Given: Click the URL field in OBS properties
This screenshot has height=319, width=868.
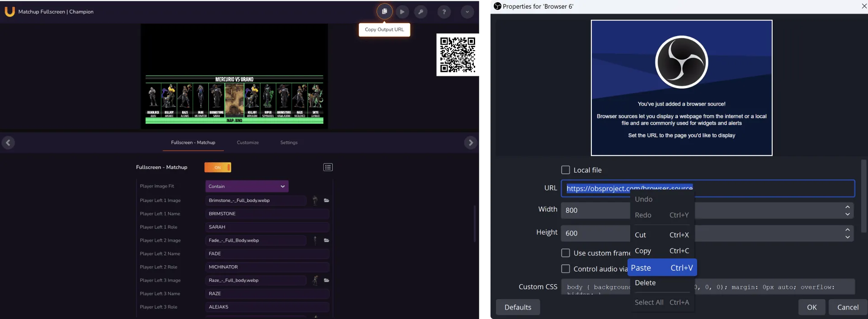Looking at the screenshot, I should tap(708, 188).
